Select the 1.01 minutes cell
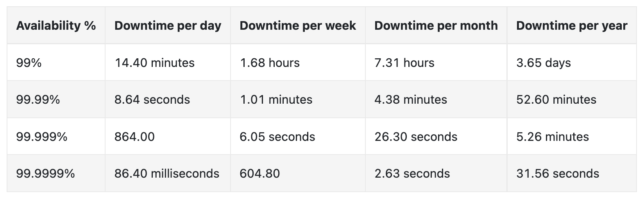 tap(276, 99)
